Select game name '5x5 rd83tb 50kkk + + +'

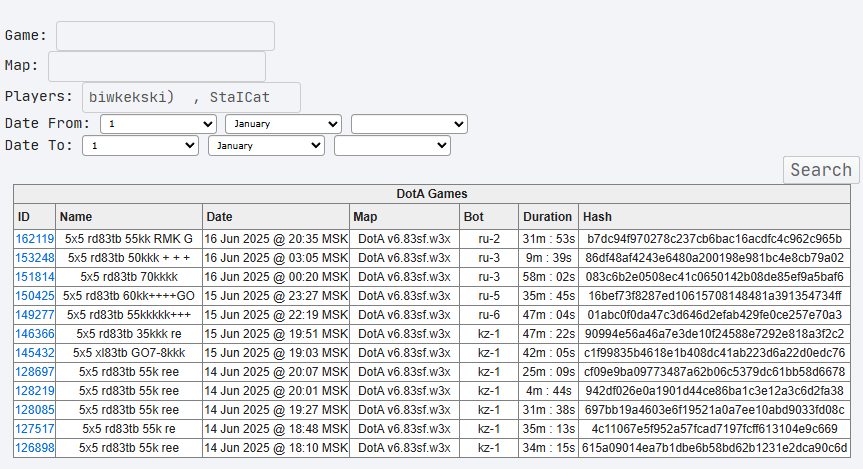point(129,258)
